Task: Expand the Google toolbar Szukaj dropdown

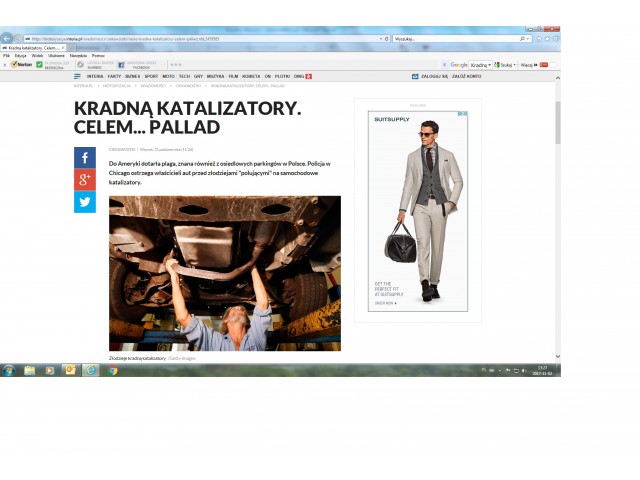Action: (x=513, y=64)
